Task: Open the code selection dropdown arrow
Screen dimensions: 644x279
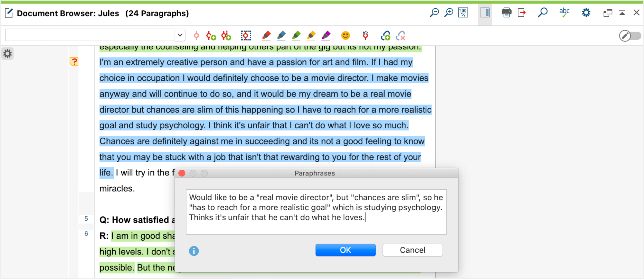Action: point(180,35)
